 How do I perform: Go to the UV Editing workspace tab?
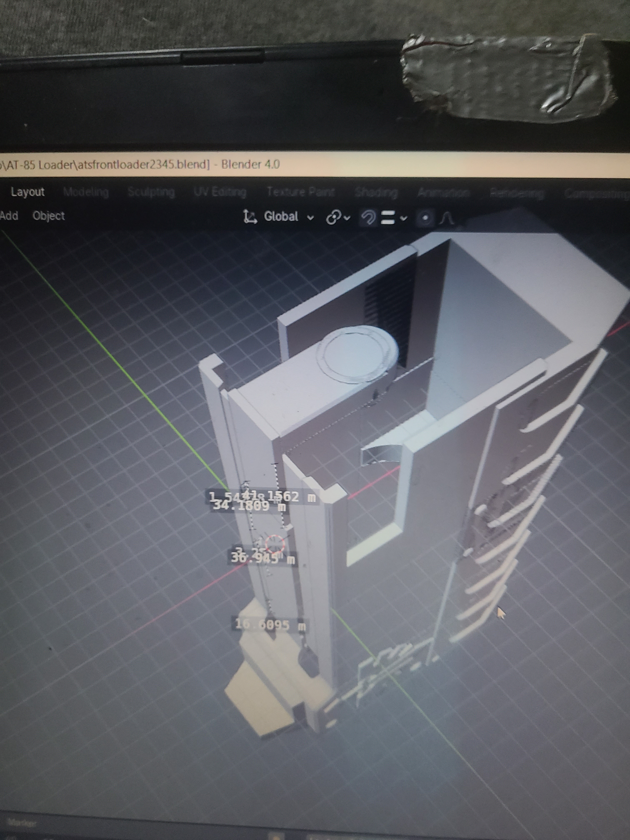pyautogui.click(x=220, y=192)
